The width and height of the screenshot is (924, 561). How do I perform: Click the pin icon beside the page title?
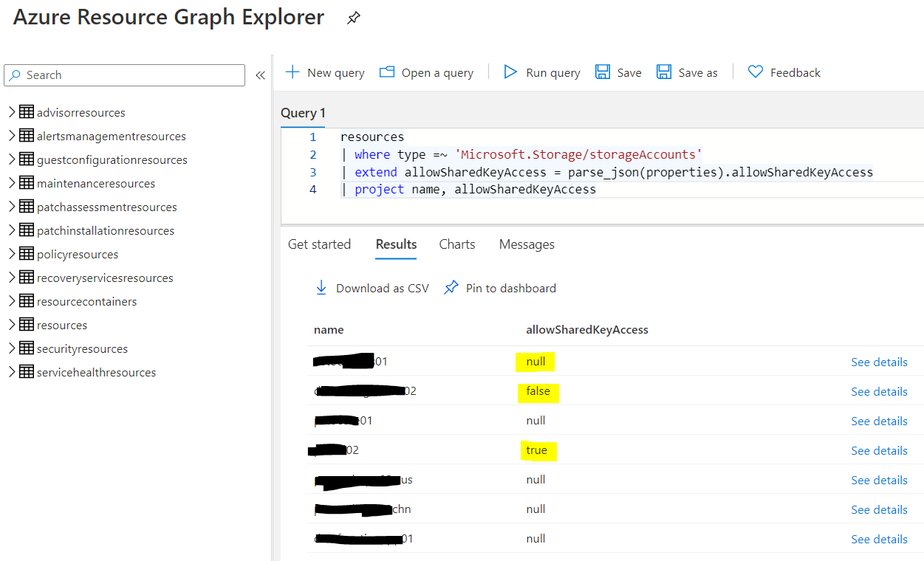354,19
